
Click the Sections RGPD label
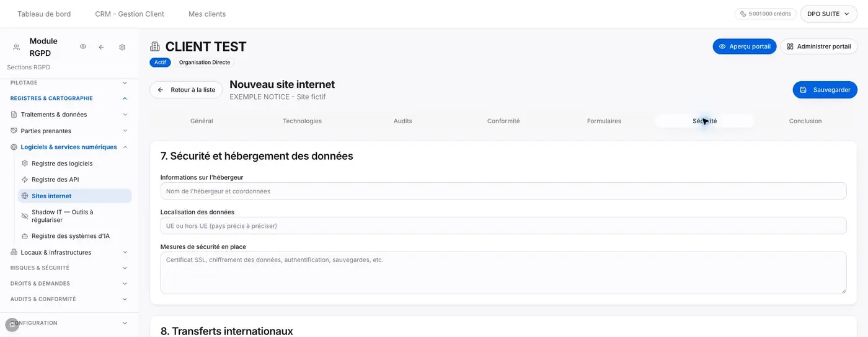(x=29, y=67)
